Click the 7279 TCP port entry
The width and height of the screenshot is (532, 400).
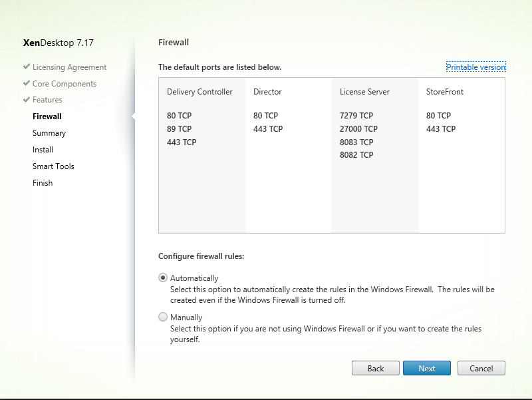coord(356,116)
